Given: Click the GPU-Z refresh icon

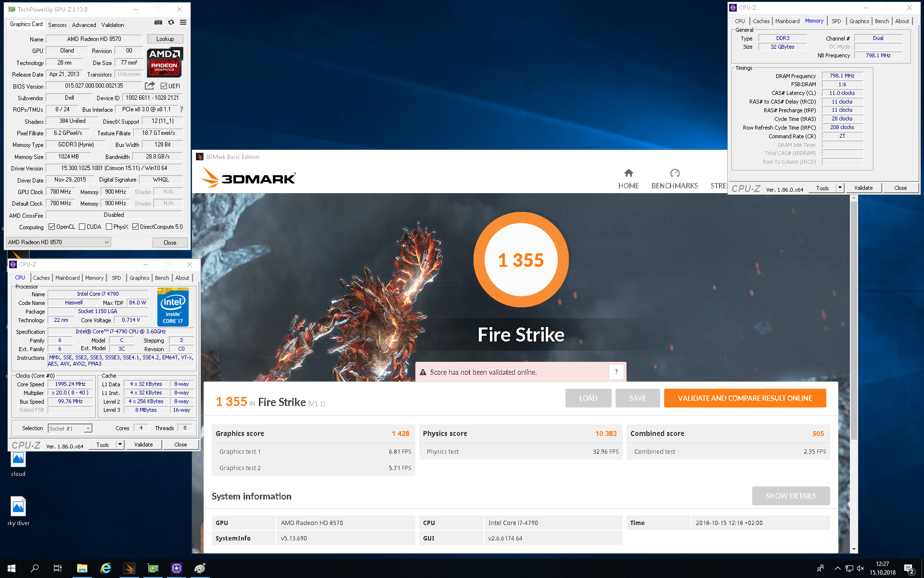Looking at the screenshot, I should pos(171,22).
